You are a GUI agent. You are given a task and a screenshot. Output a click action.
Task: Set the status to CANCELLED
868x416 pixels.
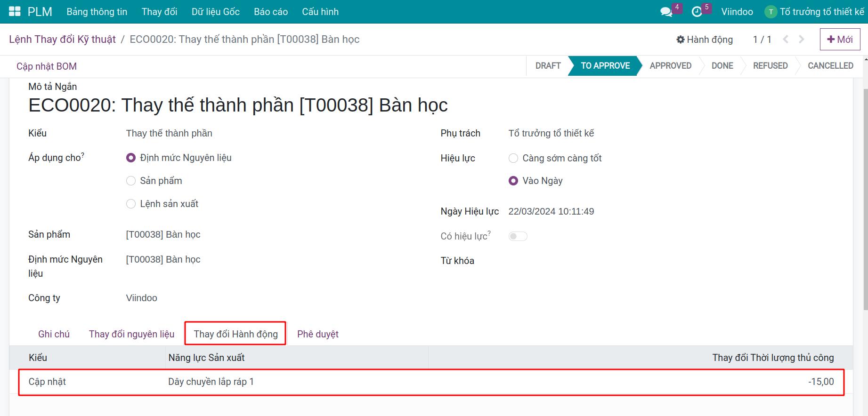[831, 66]
